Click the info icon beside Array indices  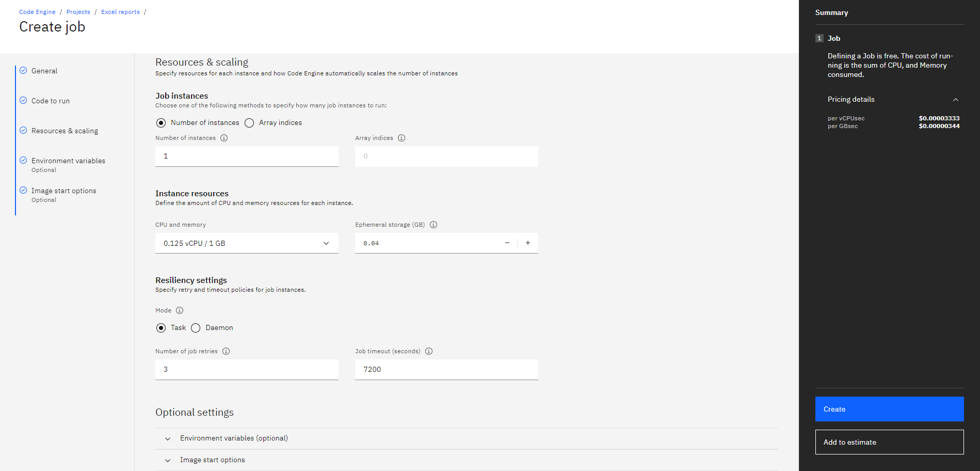coord(401,138)
